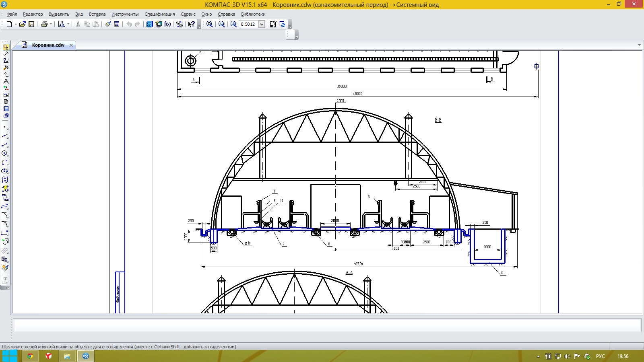The width and height of the screenshot is (644, 362).
Task: Click the РУС language indicator
Action: [x=601, y=356]
